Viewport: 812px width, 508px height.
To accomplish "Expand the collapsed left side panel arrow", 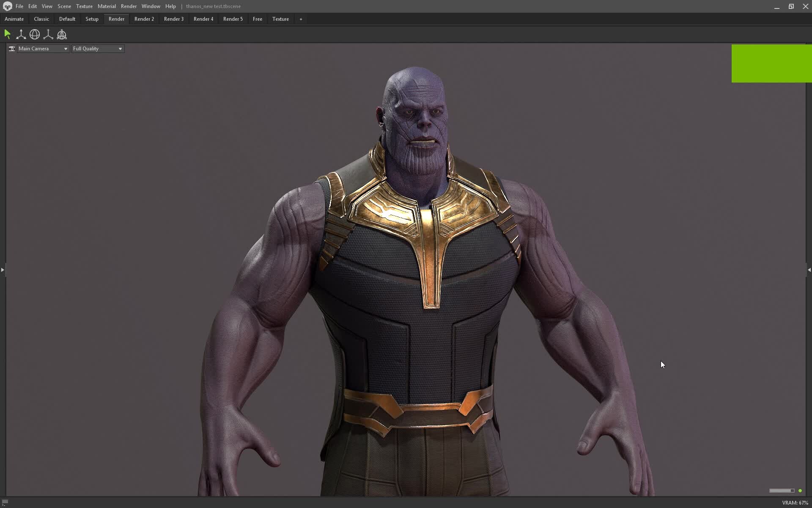I will pos(3,270).
